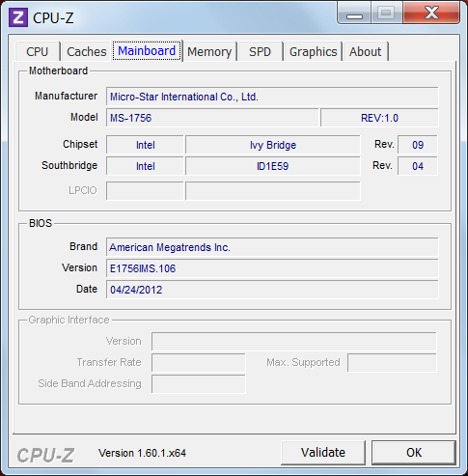Click the Ivy Bridge chipset field

pyautogui.click(x=273, y=145)
